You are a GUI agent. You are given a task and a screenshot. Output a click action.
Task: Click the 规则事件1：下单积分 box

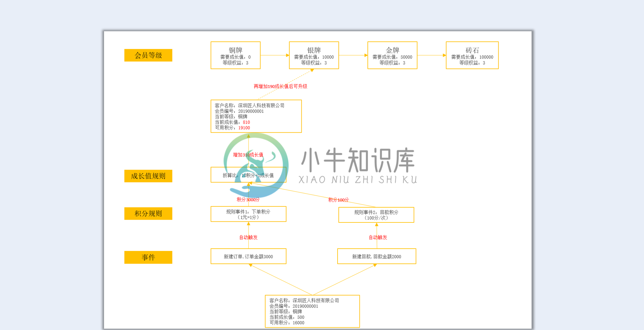point(248,214)
